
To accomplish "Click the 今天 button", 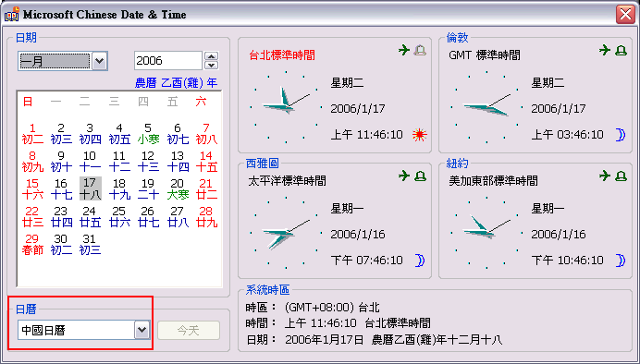I will [x=189, y=330].
